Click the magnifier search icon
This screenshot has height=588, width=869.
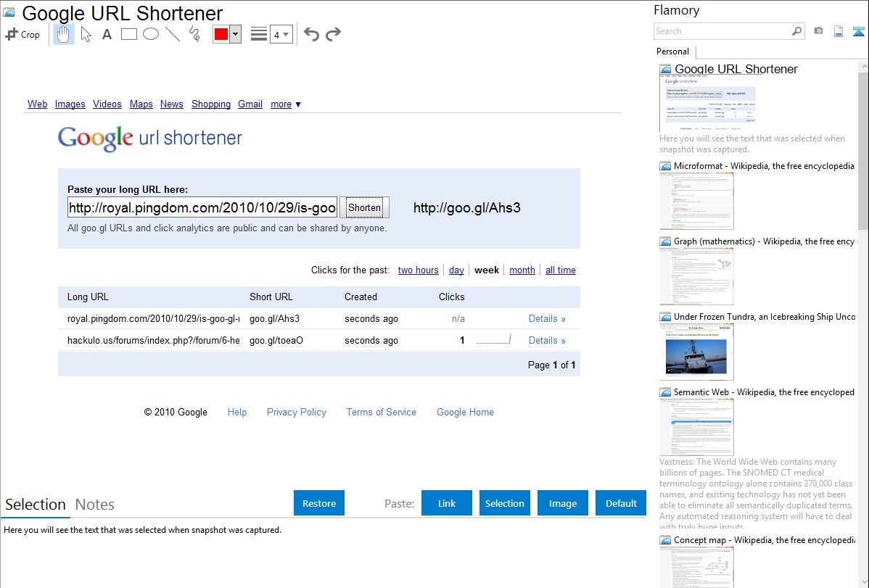(796, 31)
